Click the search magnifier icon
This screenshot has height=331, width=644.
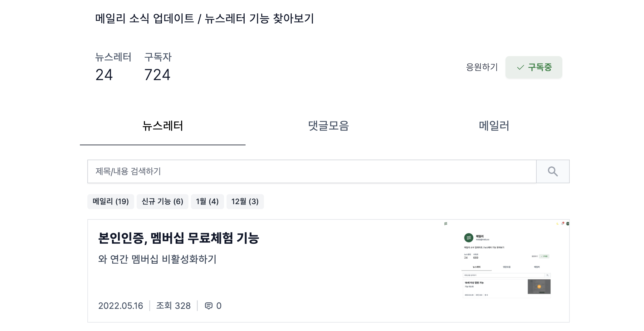click(552, 171)
